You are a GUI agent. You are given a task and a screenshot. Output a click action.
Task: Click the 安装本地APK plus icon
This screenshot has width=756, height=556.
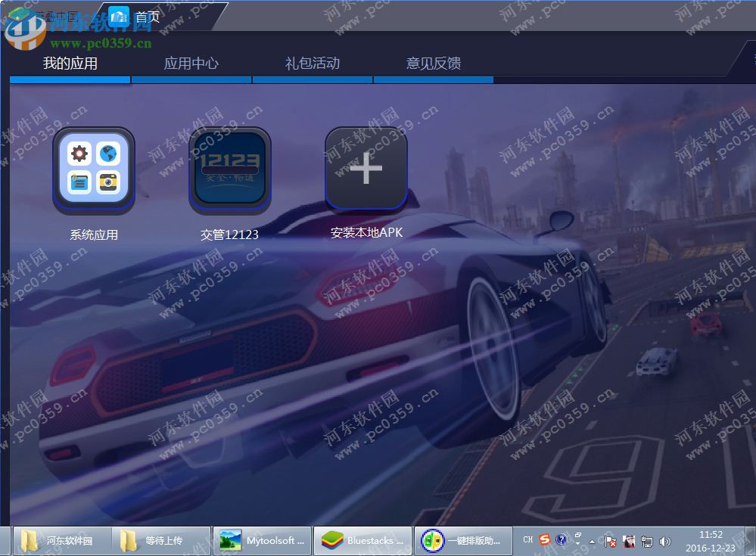[x=366, y=168]
